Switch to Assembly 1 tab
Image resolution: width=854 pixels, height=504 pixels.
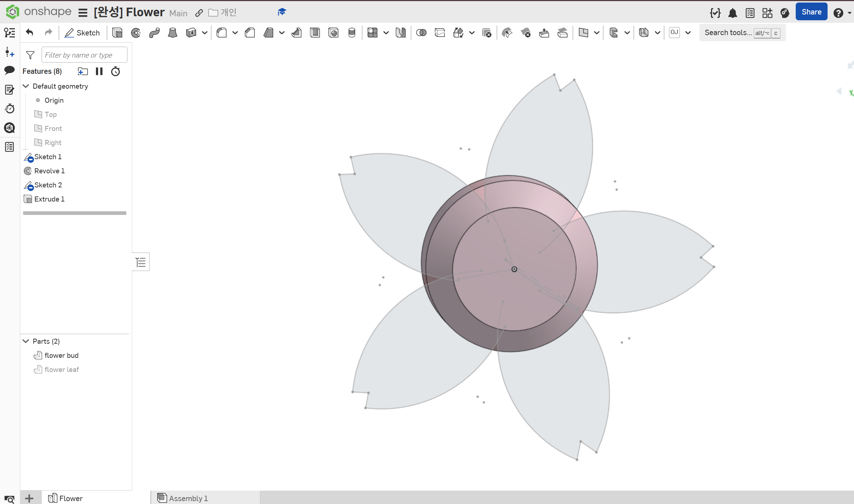click(x=188, y=498)
